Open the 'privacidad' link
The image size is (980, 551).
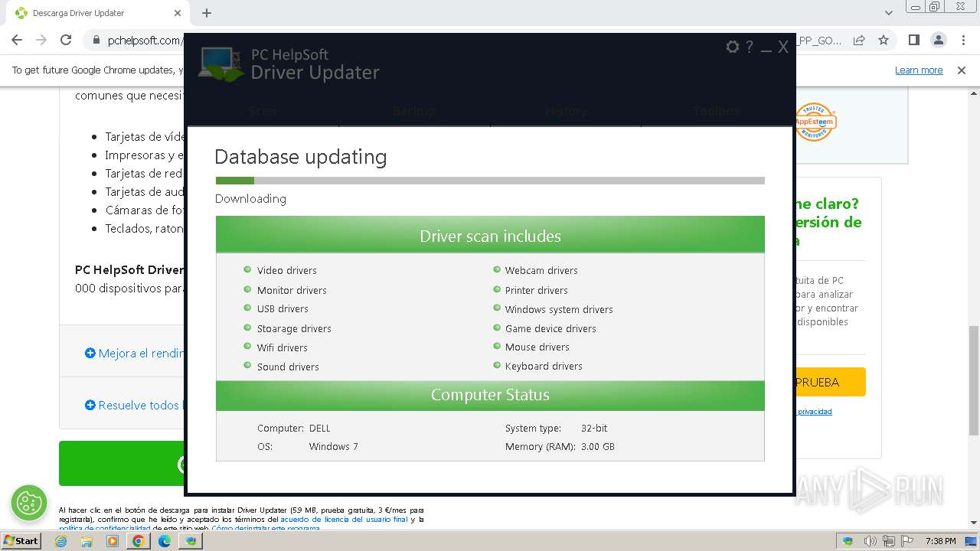(x=815, y=412)
